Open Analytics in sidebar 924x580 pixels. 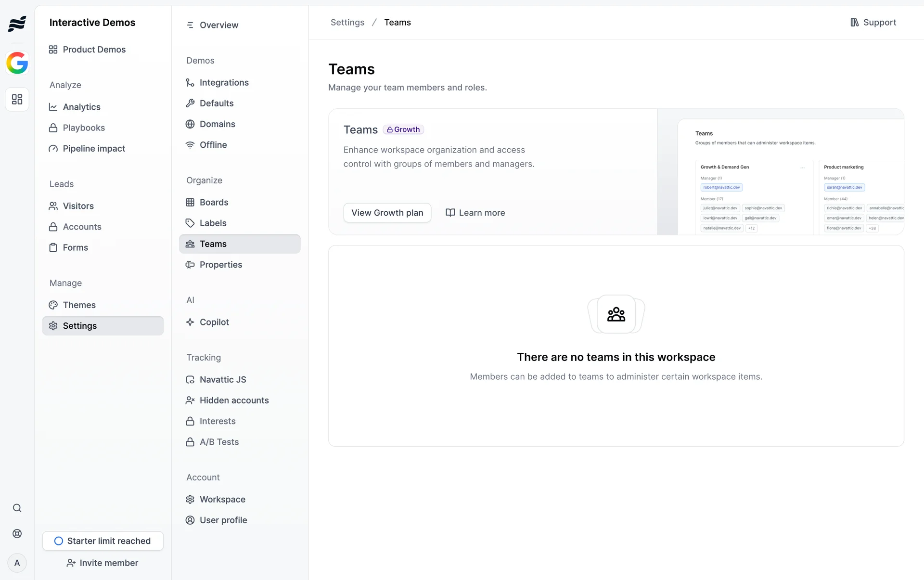[81, 107]
